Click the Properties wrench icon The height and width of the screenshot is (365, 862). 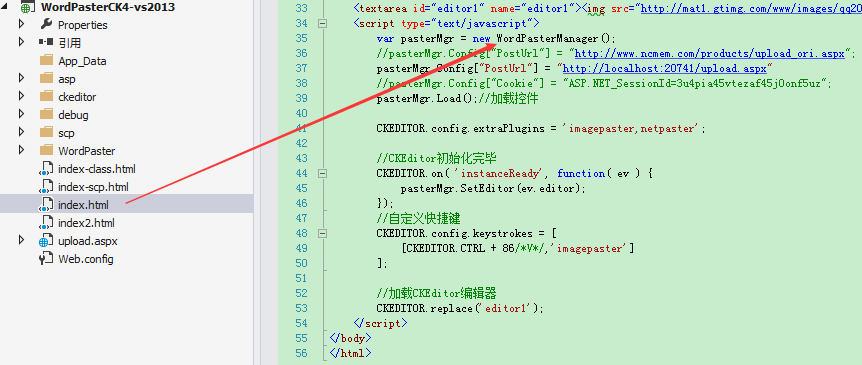pos(47,24)
